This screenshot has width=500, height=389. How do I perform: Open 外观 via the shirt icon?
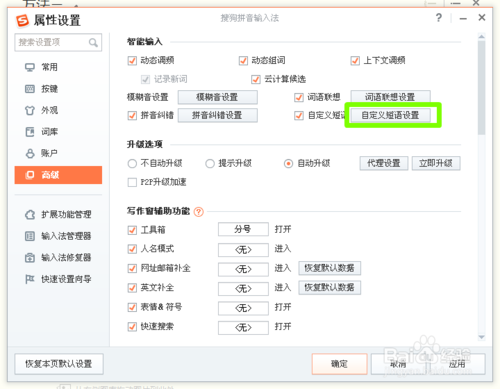pos(30,110)
